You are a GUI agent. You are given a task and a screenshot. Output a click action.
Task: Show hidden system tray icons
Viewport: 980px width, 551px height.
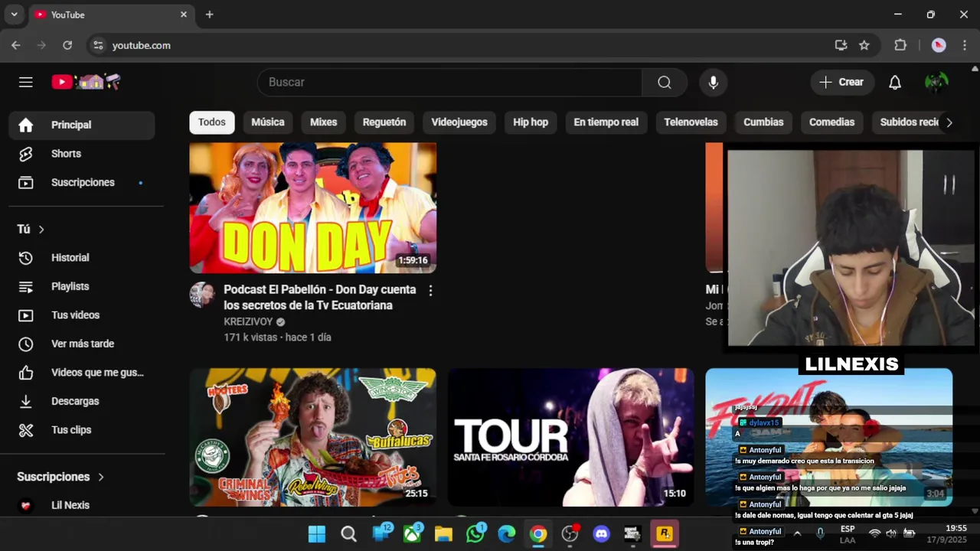point(797,533)
